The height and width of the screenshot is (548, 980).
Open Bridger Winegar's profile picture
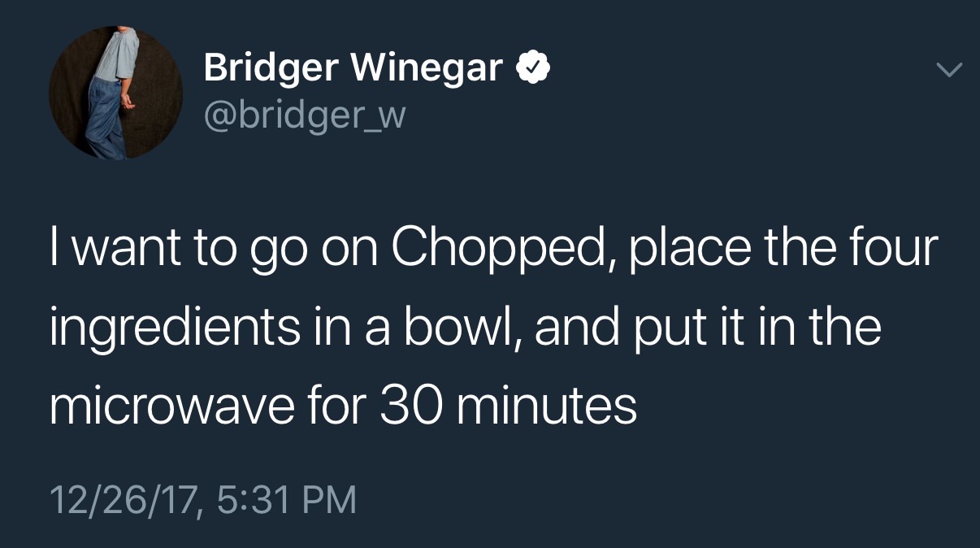click(x=115, y=92)
